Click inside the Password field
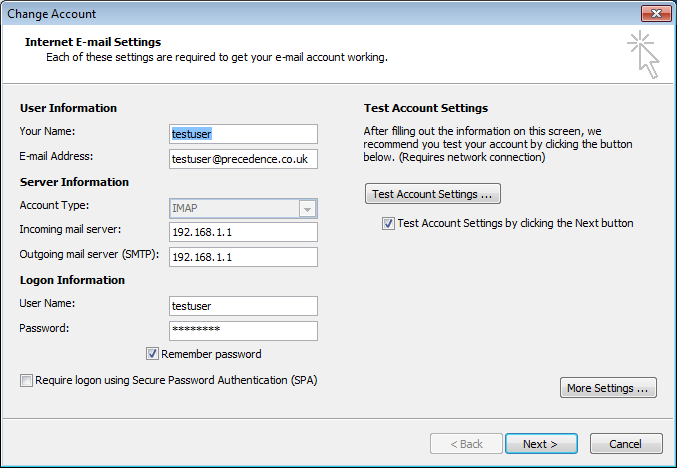The height and width of the screenshot is (468, 677). (x=243, y=330)
